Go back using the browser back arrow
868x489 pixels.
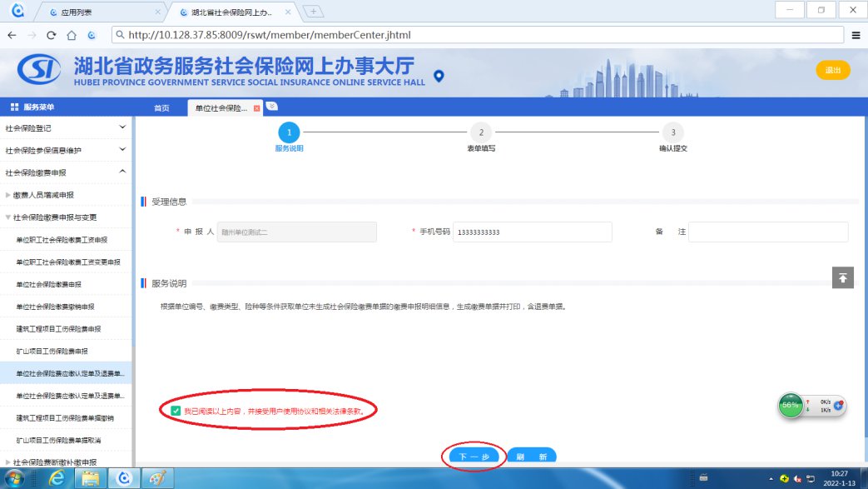pyautogui.click(x=12, y=35)
